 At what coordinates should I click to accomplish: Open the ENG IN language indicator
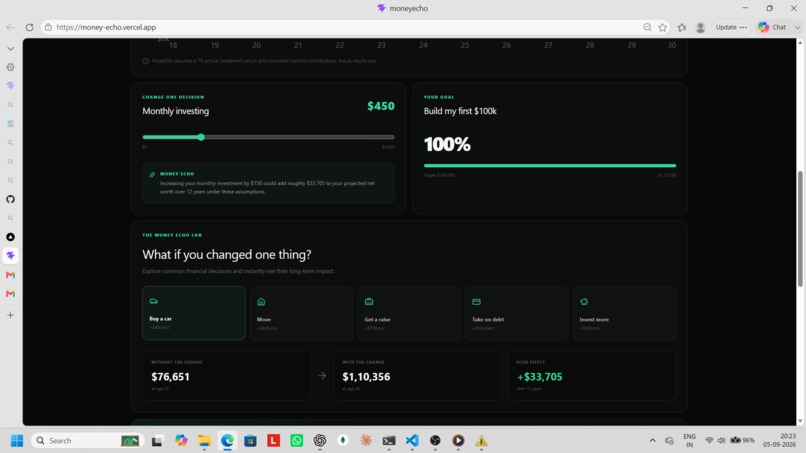coord(689,441)
